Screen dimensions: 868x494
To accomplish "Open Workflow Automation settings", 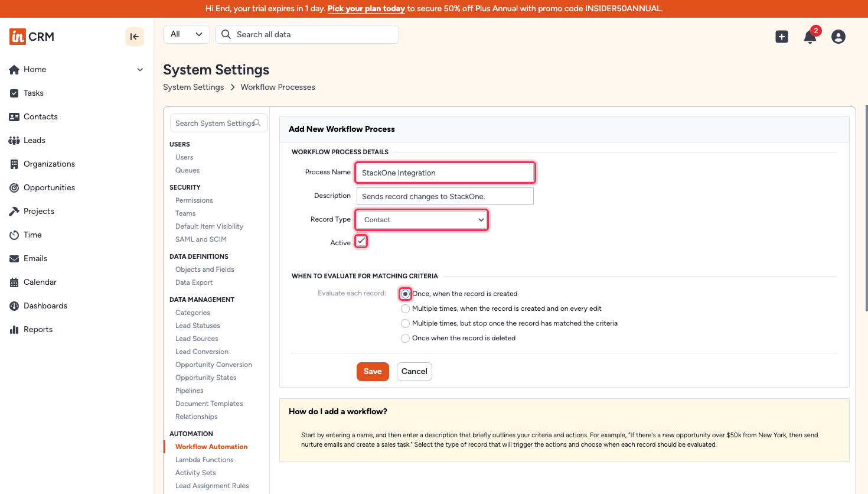I will (x=211, y=447).
